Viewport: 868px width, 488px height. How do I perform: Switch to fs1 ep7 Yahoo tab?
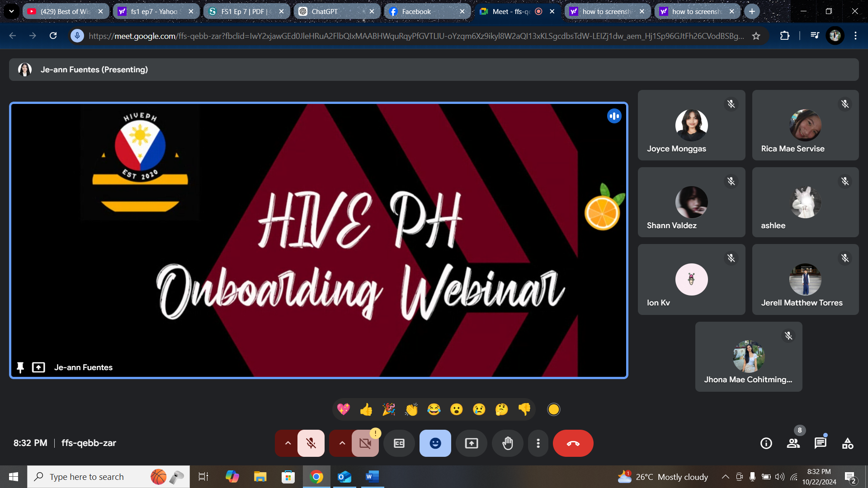tap(156, 11)
